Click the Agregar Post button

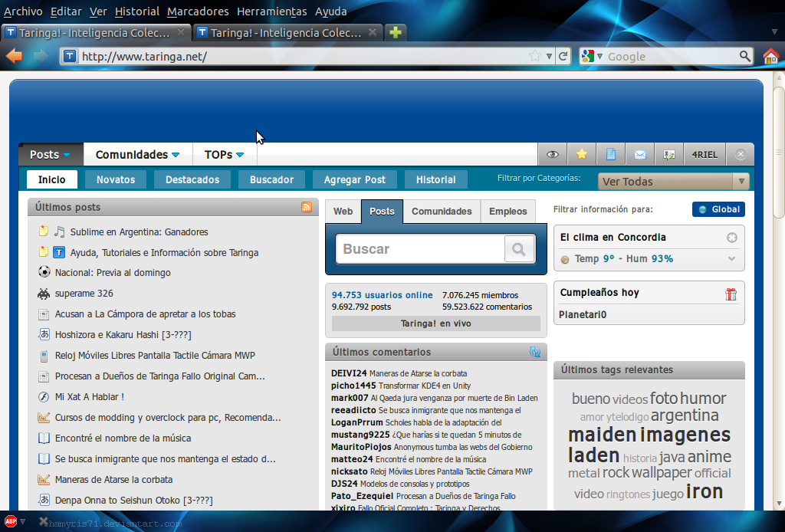354,179
